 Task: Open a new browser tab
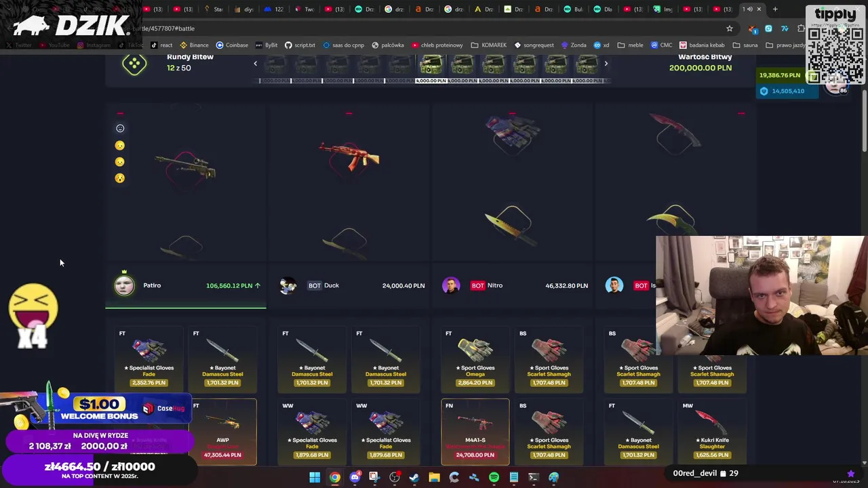tap(775, 9)
